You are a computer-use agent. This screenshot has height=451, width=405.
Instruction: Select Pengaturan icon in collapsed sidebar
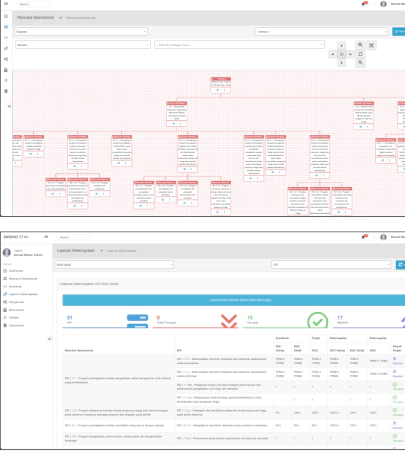click(6, 59)
